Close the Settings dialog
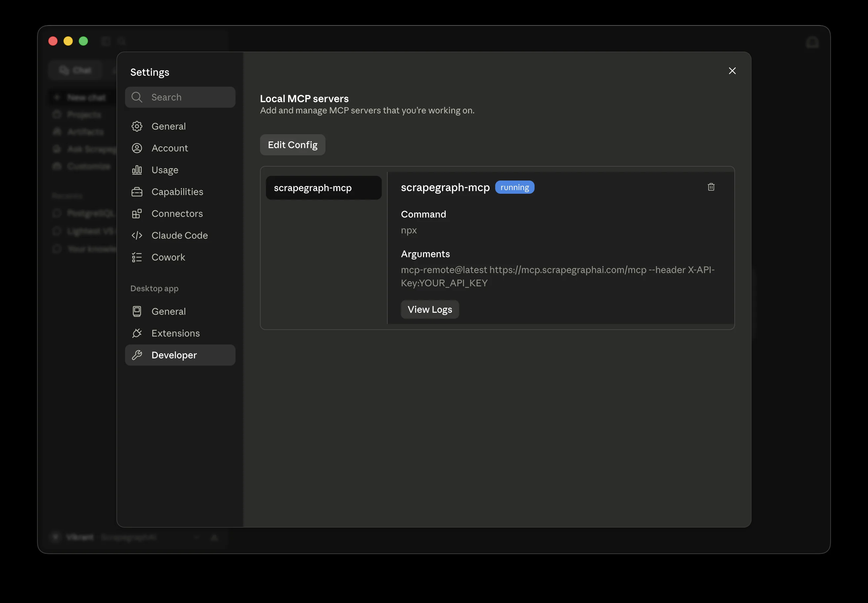Viewport: 868px width, 603px height. click(x=732, y=71)
